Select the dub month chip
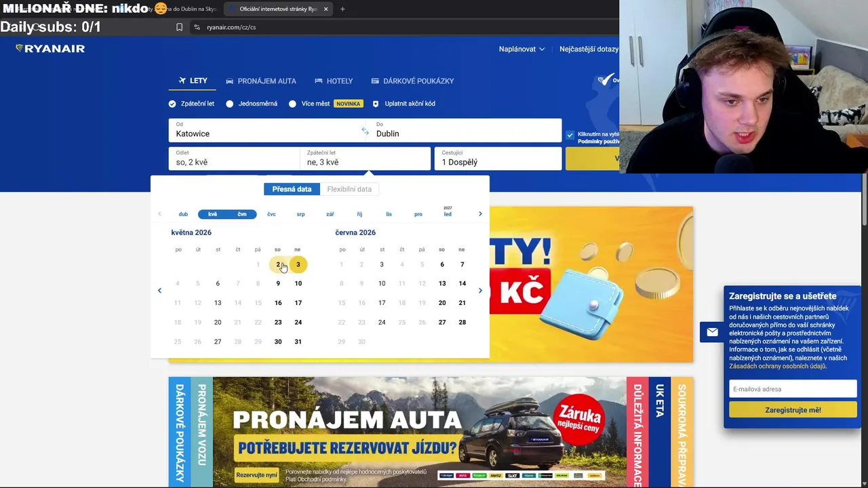This screenshot has height=488, width=868. click(x=183, y=214)
